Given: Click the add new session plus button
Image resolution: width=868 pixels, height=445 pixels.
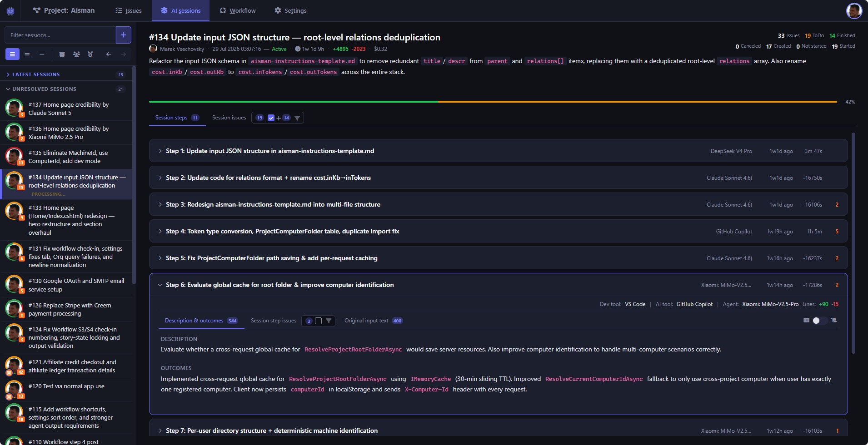Looking at the screenshot, I should (x=124, y=35).
